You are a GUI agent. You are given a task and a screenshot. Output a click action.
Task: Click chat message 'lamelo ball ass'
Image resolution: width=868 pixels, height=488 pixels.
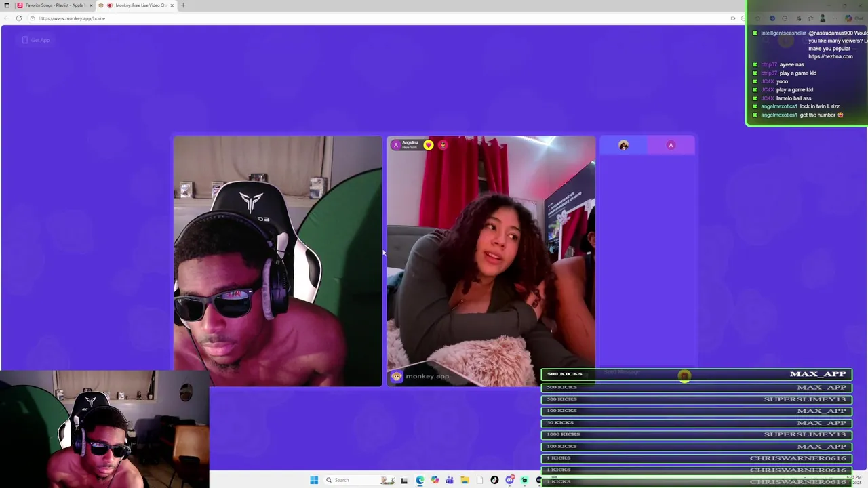(x=793, y=98)
